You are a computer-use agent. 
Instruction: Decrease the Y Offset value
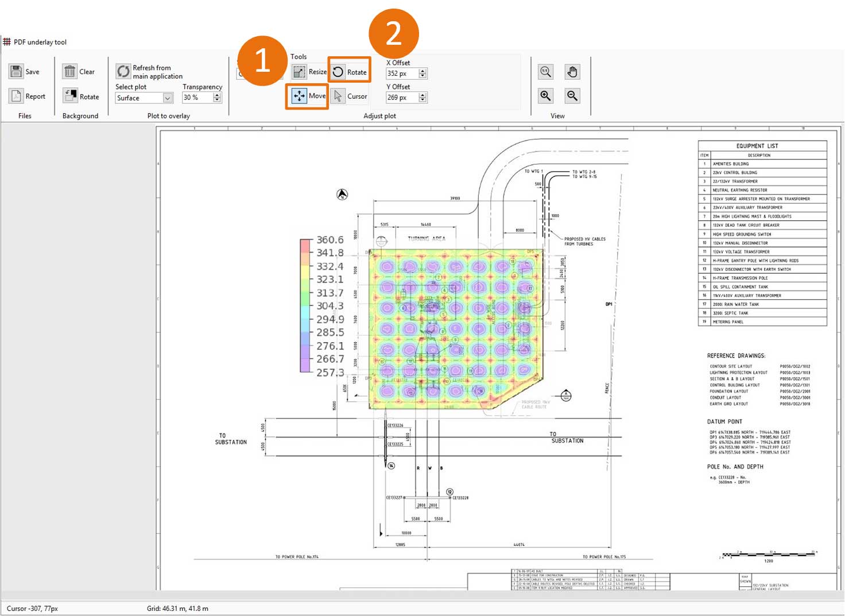(x=422, y=100)
